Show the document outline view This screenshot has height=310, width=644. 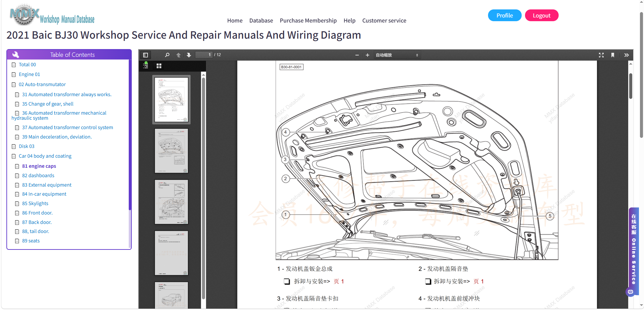point(146,66)
